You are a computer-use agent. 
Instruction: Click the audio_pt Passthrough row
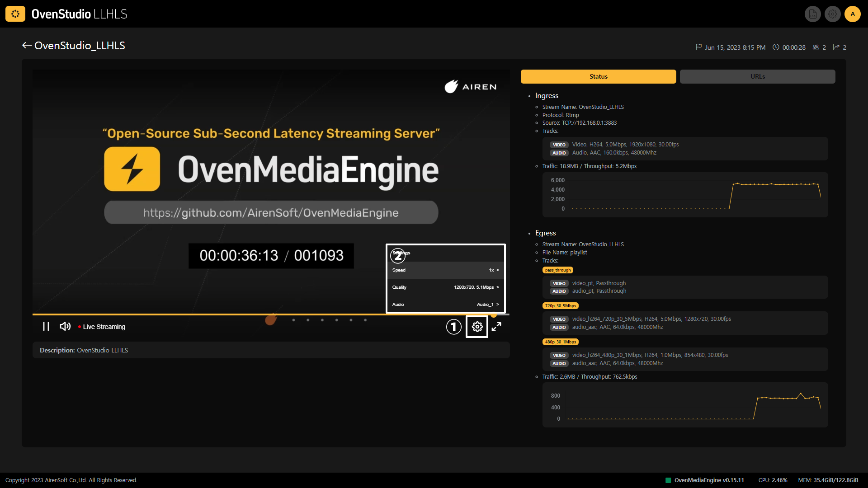point(588,291)
